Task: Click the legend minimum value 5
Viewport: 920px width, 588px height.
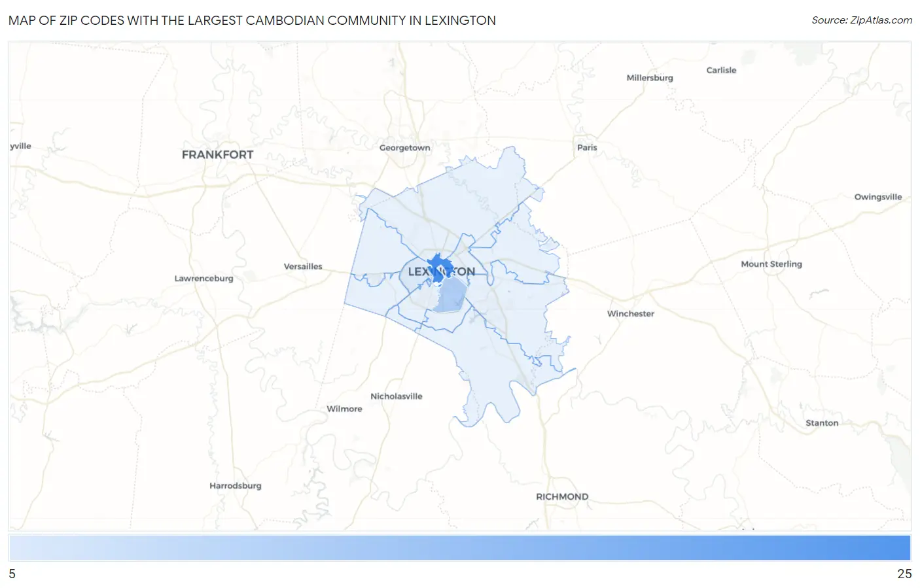Action: tap(12, 574)
